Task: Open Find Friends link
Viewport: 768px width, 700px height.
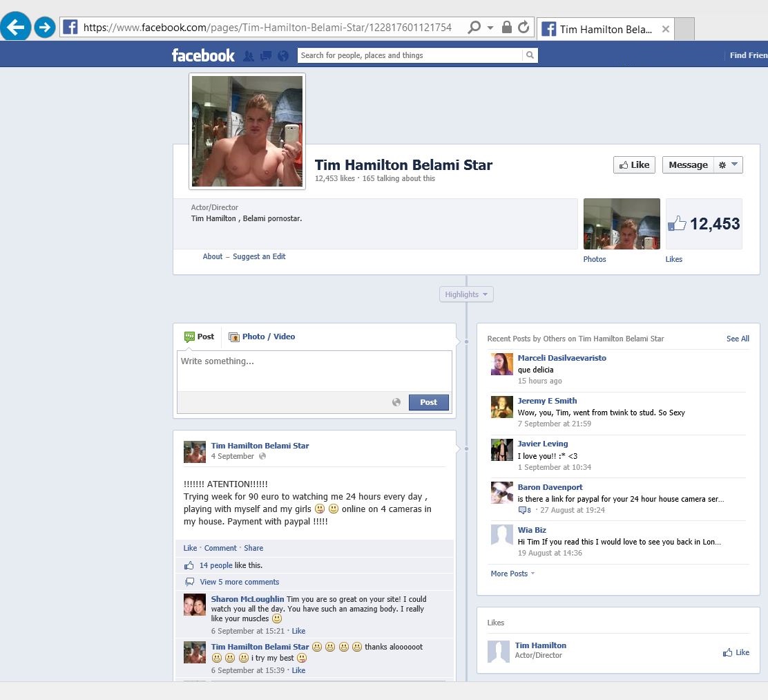Action: click(x=749, y=55)
